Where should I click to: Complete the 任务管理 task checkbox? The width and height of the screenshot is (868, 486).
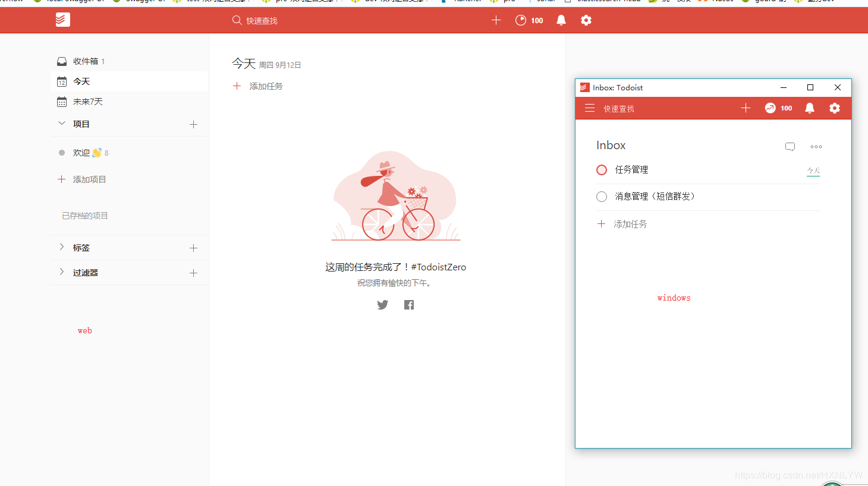pyautogui.click(x=602, y=170)
